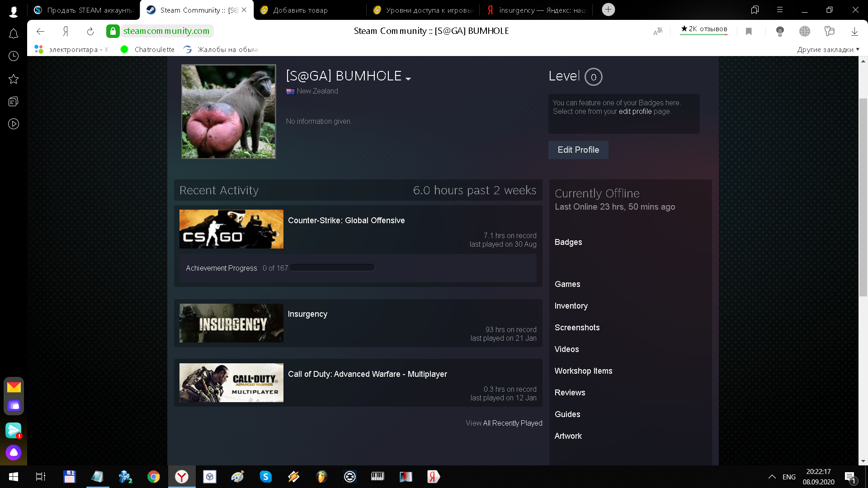
Task: Switch to Уровни доступа к игровым tab
Action: tap(423, 10)
